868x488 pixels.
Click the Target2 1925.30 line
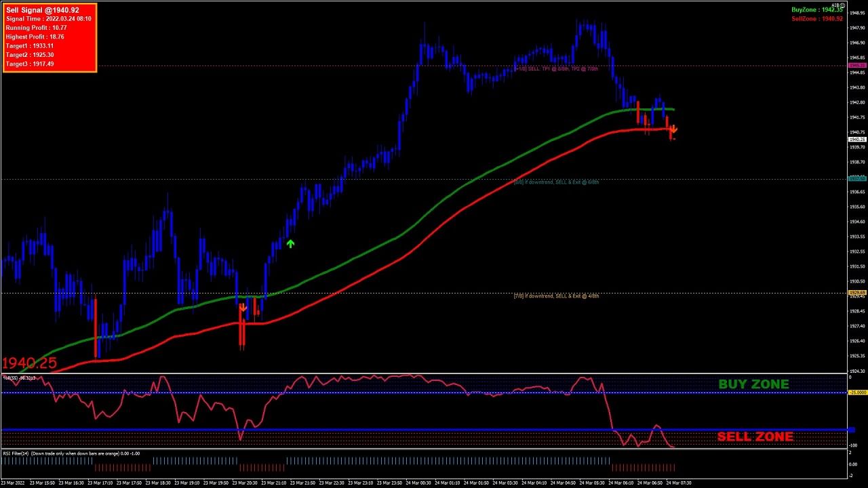coord(30,55)
